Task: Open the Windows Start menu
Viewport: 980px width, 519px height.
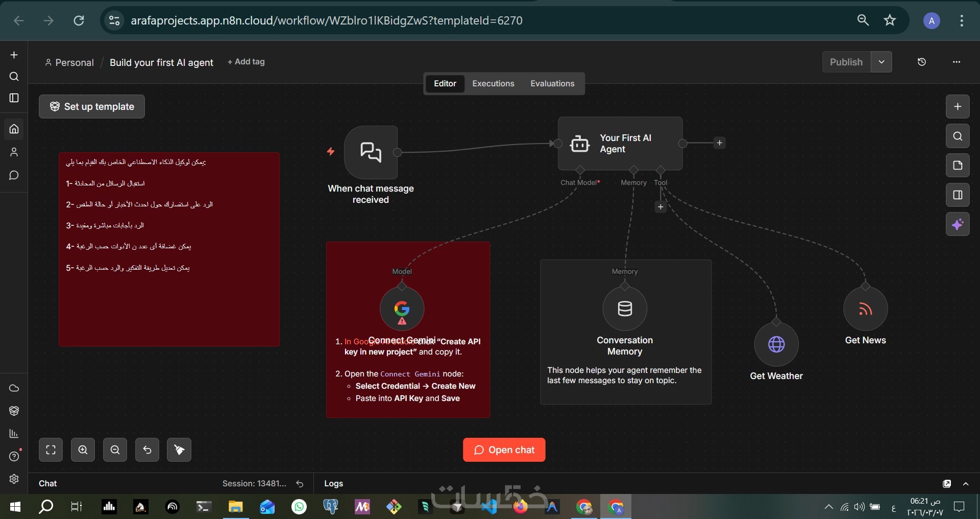Action: 15,507
